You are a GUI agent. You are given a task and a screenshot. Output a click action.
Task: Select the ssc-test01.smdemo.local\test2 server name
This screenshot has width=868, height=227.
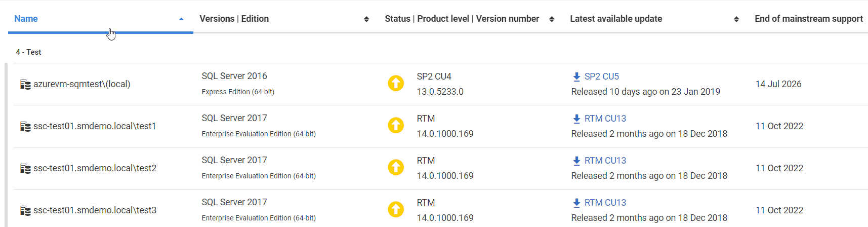click(x=95, y=168)
